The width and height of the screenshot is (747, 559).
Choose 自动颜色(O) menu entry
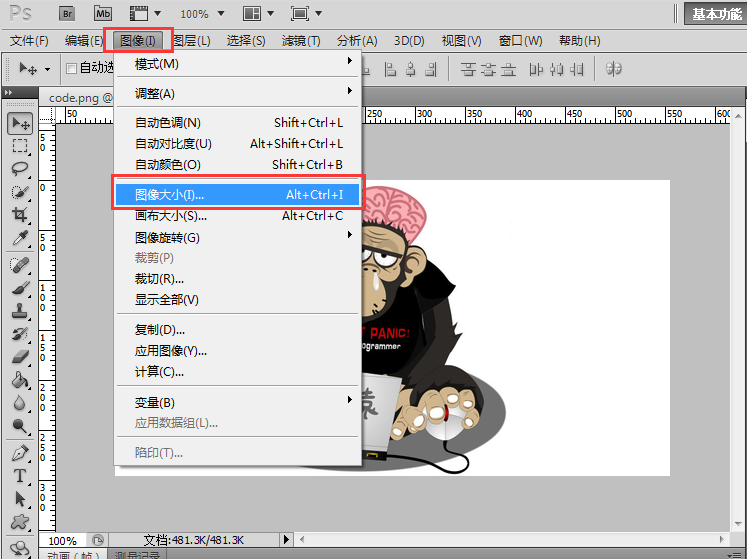(237, 164)
